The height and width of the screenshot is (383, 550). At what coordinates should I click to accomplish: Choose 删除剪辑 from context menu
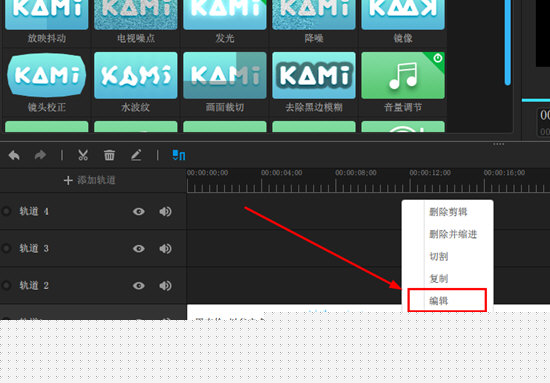tap(448, 212)
